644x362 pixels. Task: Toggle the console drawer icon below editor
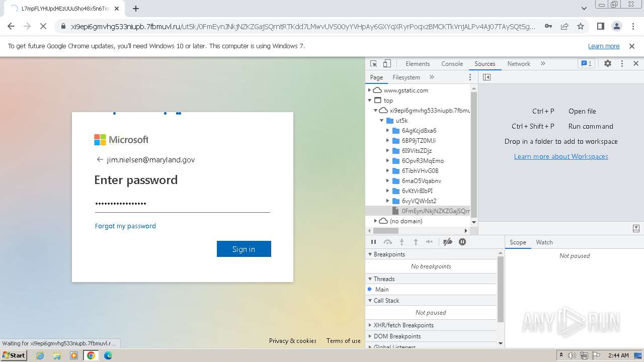click(635, 229)
